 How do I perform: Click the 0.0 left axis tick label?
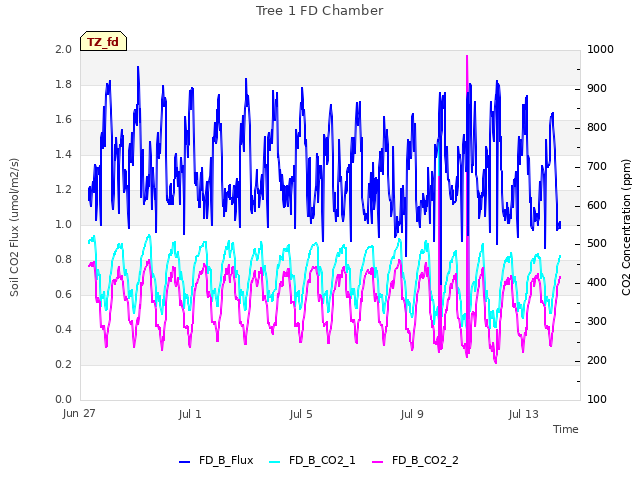pyautogui.click(x=64, y=399)
